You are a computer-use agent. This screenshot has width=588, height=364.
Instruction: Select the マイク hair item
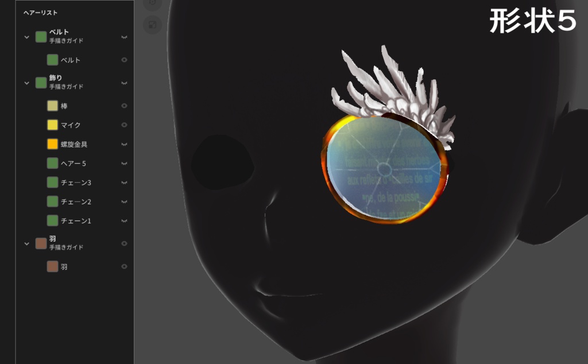pyautogui.click(x=71, y=125)
